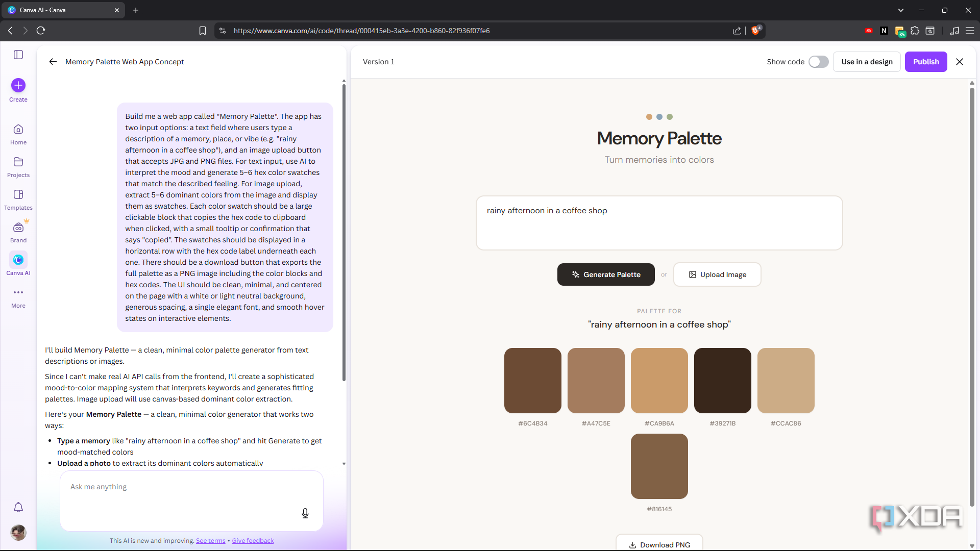Go to Home in the sidebar
The width and height of the screenshot is (980, 551).
click(18, 135)
